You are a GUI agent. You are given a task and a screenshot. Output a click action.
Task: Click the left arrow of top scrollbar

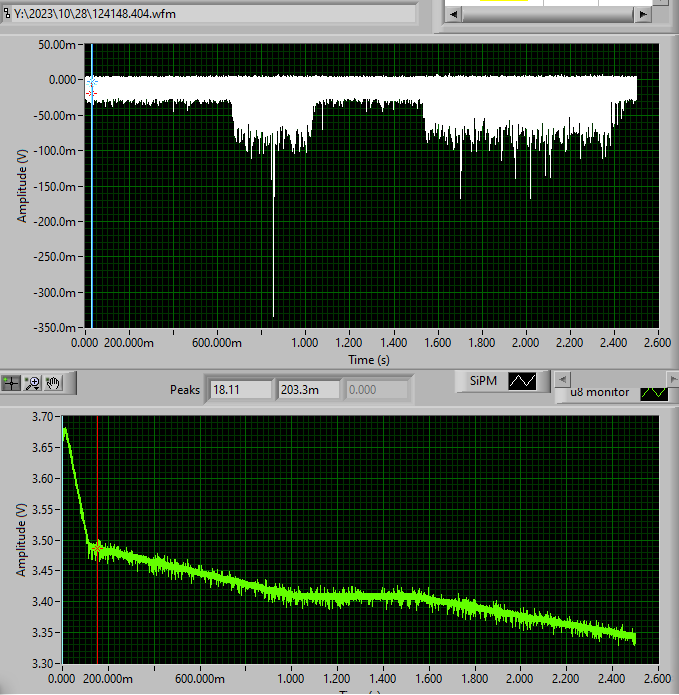coord(454,15)
